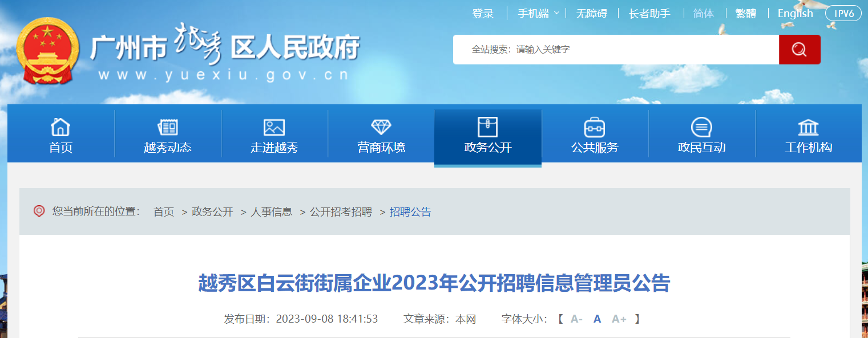
Task: Click the file box icon above 政务公开
Action: tap(488, 127)
